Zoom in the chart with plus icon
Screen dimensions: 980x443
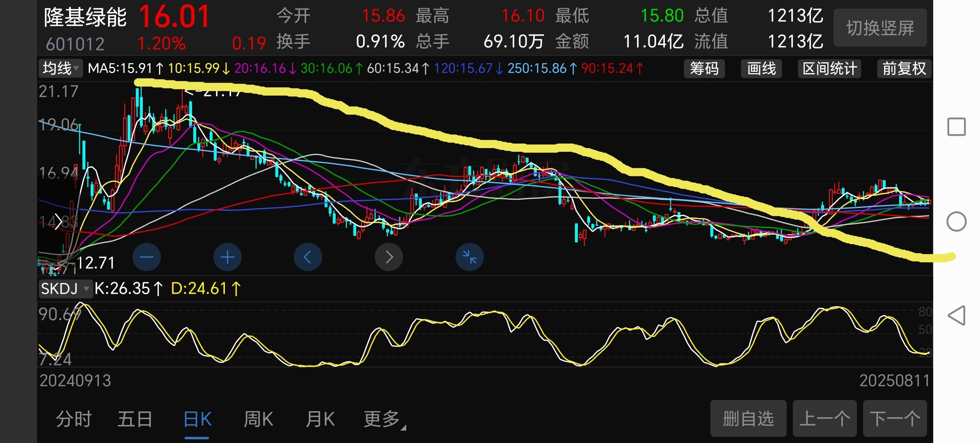click(227, 257)
